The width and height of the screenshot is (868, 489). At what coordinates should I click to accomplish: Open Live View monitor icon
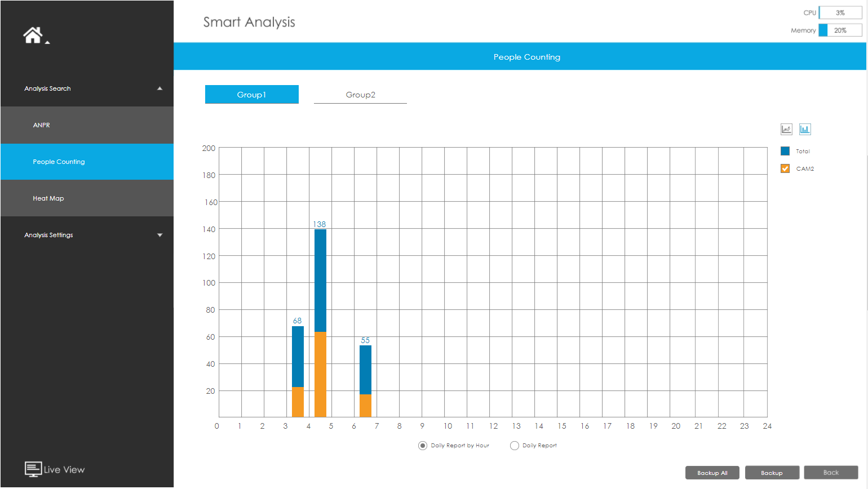click(x=33, y=469)
